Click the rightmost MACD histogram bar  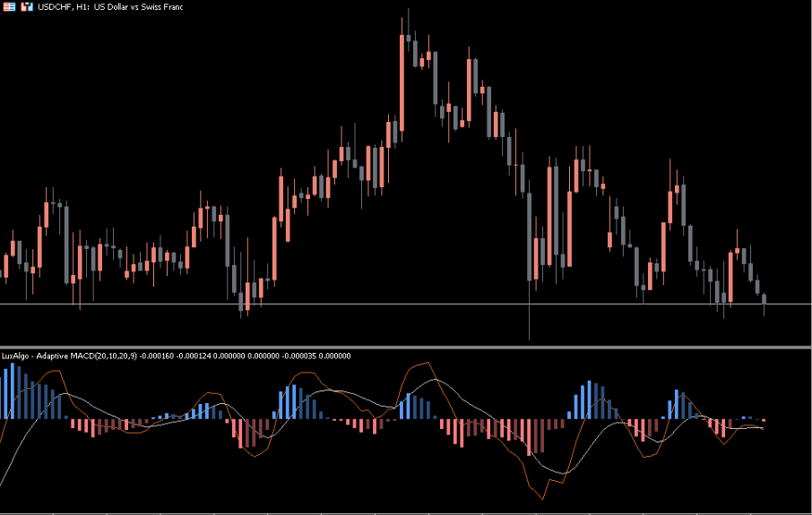pyautogui.click(x=764, y=420)
